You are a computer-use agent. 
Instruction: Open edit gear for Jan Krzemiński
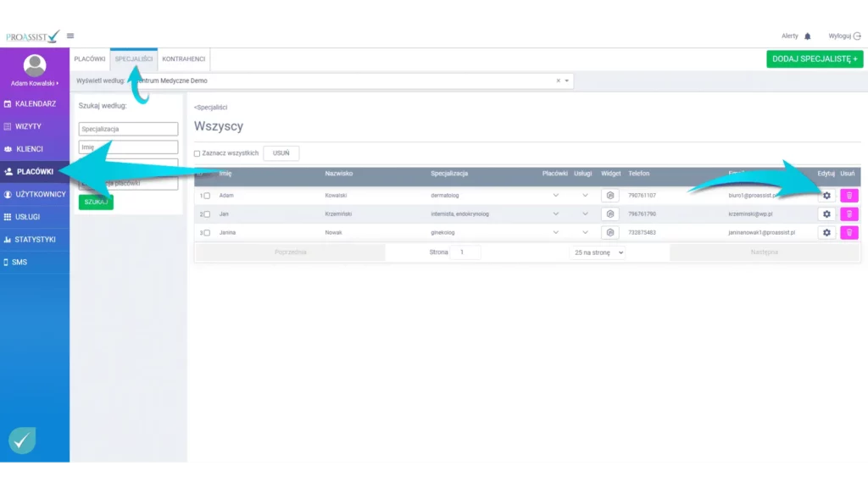tap(826, 214)
